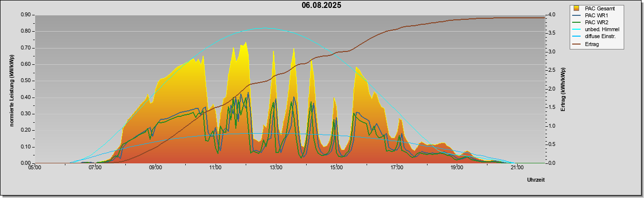Click the 2.0 right axis value
Viewport: 644px width, 198px height.
pyautogui.click(x=554, y=89)
